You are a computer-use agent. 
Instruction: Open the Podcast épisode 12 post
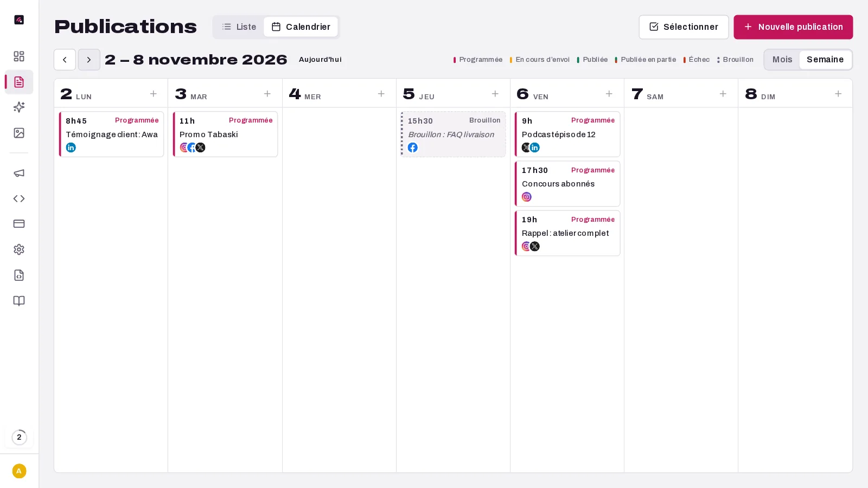pos(567,134)
